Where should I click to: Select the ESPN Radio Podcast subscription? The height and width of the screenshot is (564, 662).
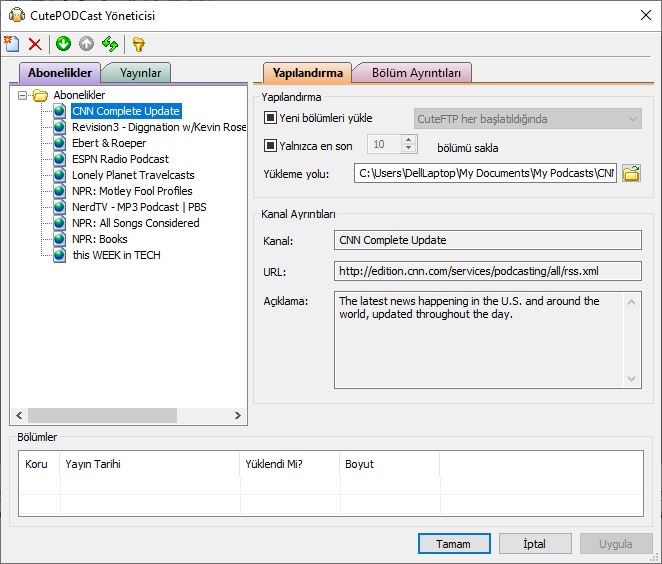(x=120, y=159)
